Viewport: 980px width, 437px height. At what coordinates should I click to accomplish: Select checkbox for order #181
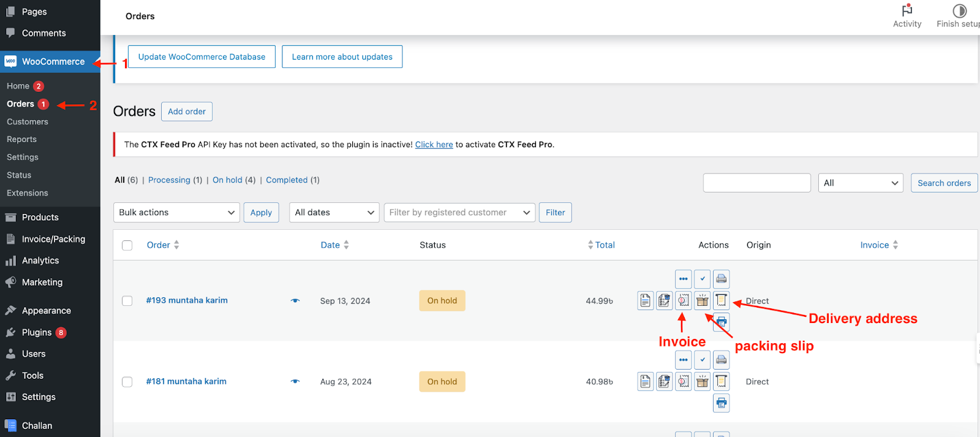pos(127,382)
